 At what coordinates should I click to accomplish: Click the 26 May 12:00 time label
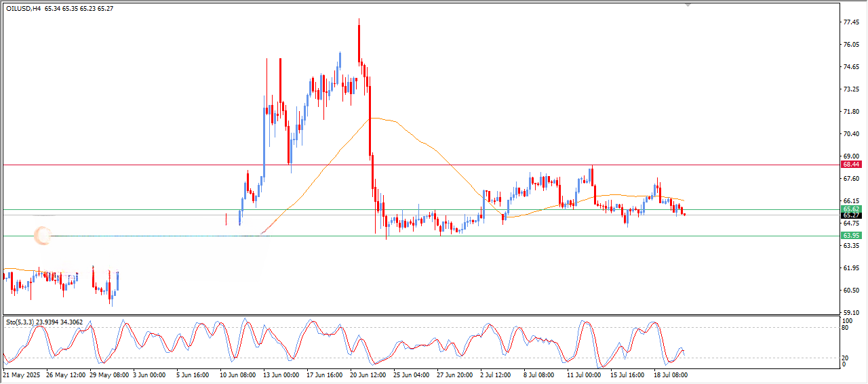point(65,374)
